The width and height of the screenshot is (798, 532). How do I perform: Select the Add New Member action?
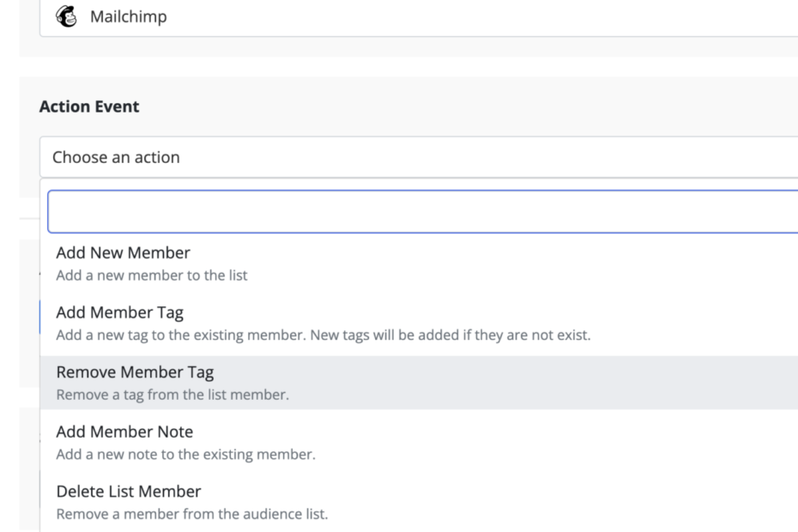click(x=123, y=253)
